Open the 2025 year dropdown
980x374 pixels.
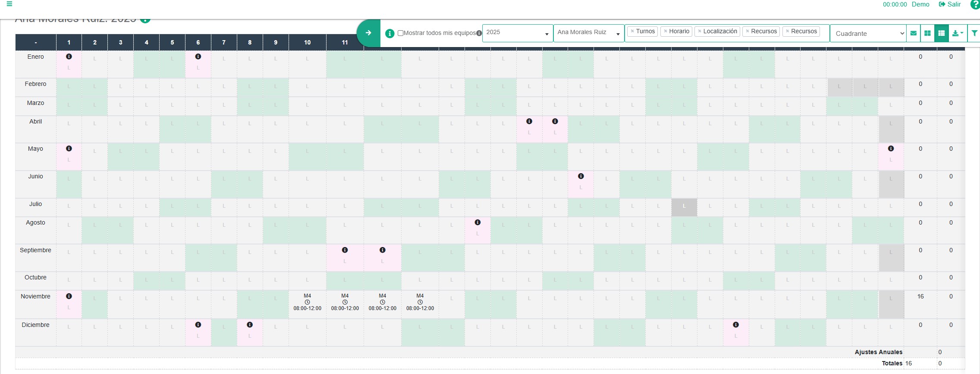[x=517, y=33]
